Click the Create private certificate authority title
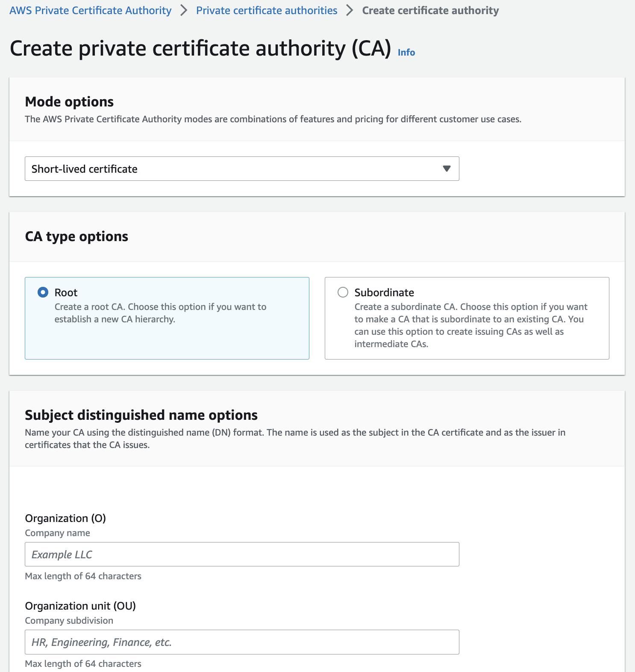The image size is (635, 672). [x=200, y=48]
